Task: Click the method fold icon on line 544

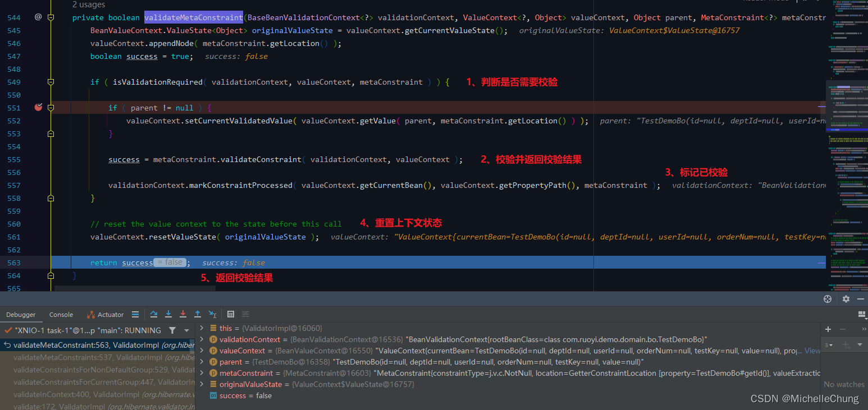Action: (x=51, y=17)
